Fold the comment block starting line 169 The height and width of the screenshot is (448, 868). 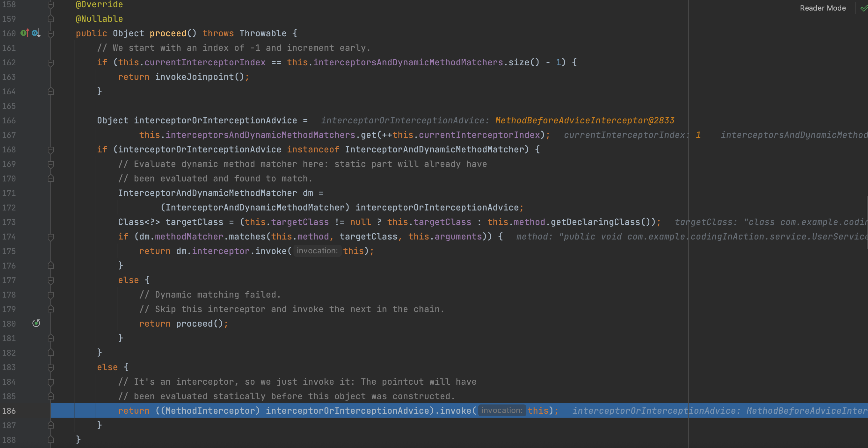point(51,164)
